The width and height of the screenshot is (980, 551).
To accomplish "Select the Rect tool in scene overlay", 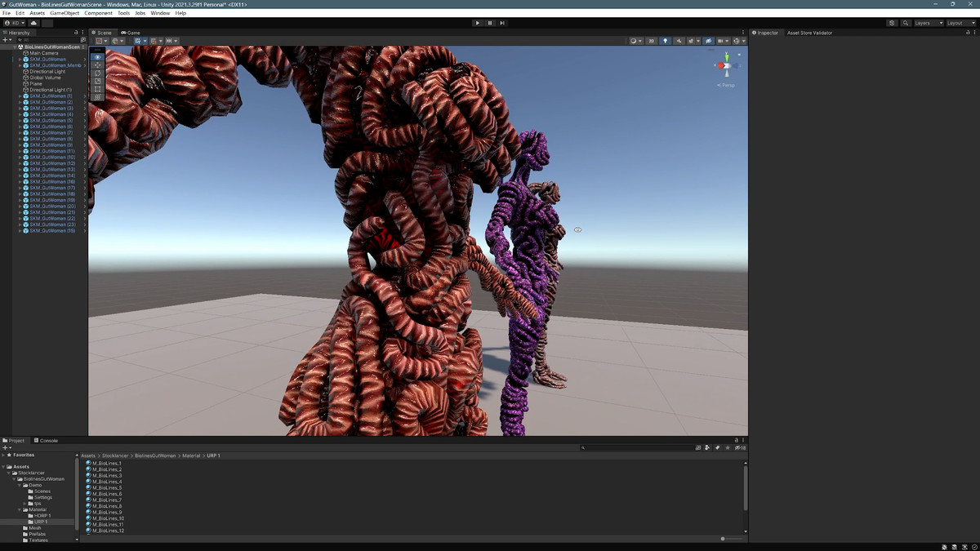I will click(x=97, y=89).
